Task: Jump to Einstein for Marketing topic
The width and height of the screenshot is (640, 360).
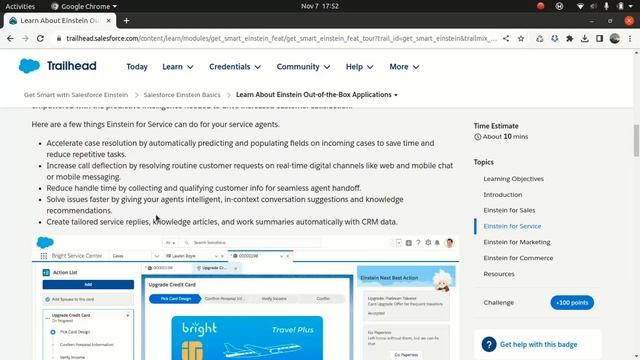Action: [517, 242]
